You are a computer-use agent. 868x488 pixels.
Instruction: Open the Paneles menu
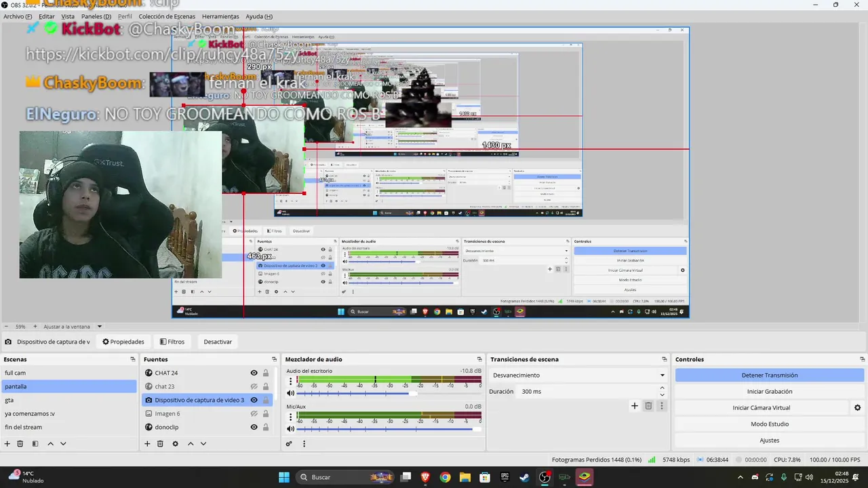96,16
